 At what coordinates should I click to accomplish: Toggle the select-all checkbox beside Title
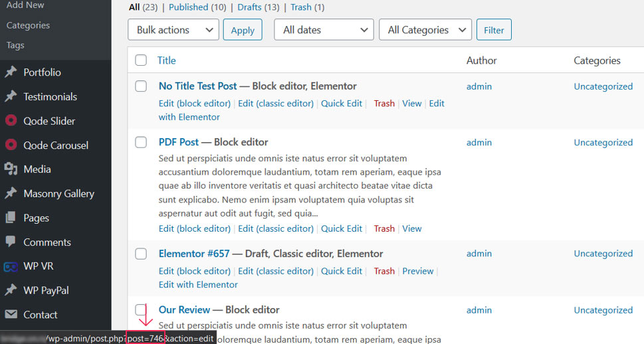pyautogui.click(x=141, y=60)
